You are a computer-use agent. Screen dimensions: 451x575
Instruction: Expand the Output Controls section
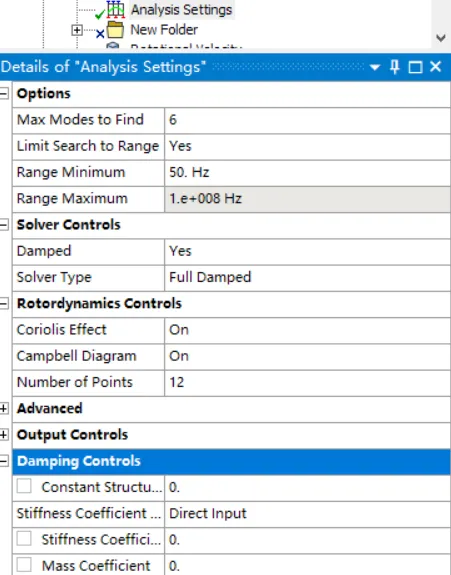point(4,435)
